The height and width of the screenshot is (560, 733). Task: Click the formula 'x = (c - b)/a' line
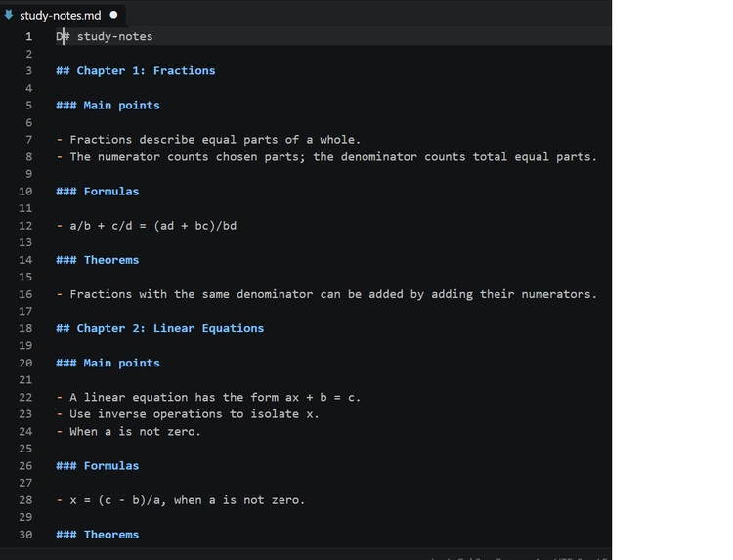181,500
